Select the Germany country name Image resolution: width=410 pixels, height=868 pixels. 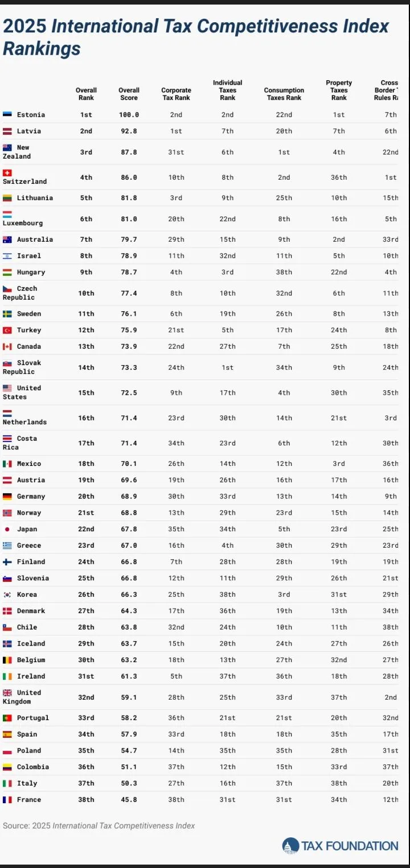31,497
